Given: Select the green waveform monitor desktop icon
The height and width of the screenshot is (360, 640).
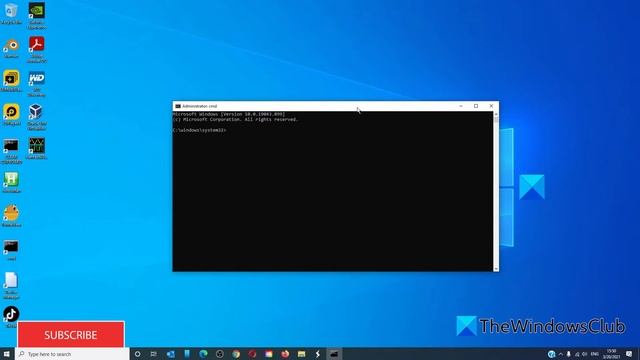Looking at the screenshot, I should 37,148.
